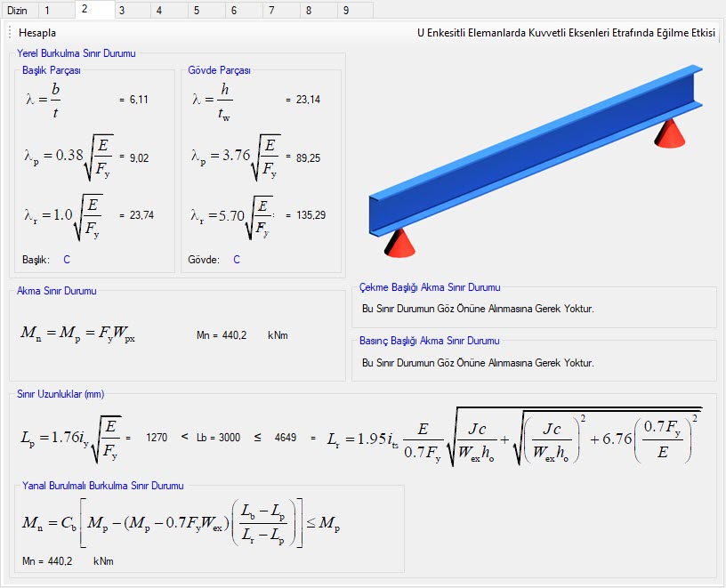Click the toolbar grip handle beside Hesapla
726x588 pixels.
coord(10,33)
